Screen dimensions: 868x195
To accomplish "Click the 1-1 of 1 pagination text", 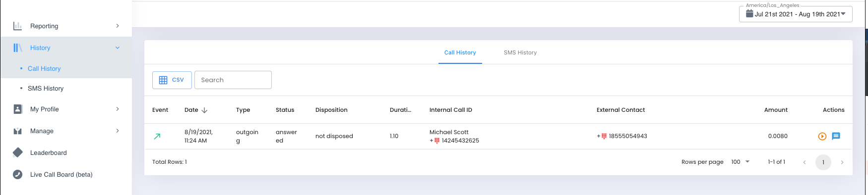I will pyautogui.click(x=776, y=162).
